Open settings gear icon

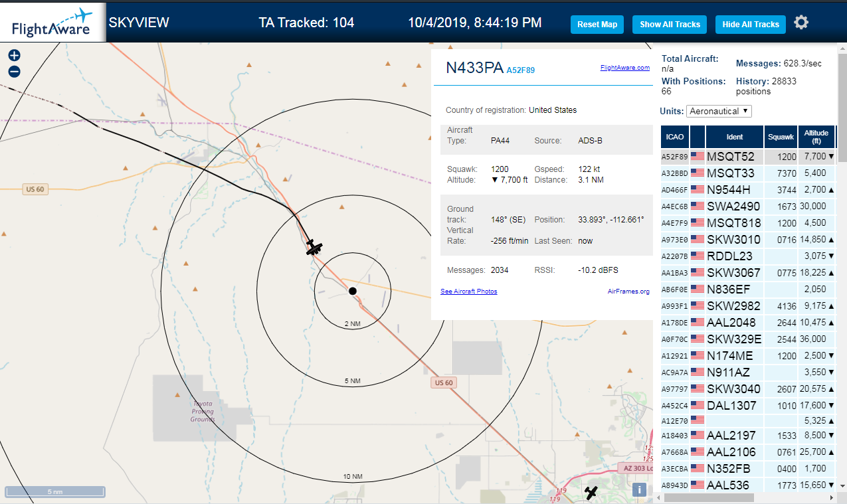pos(801,23)
